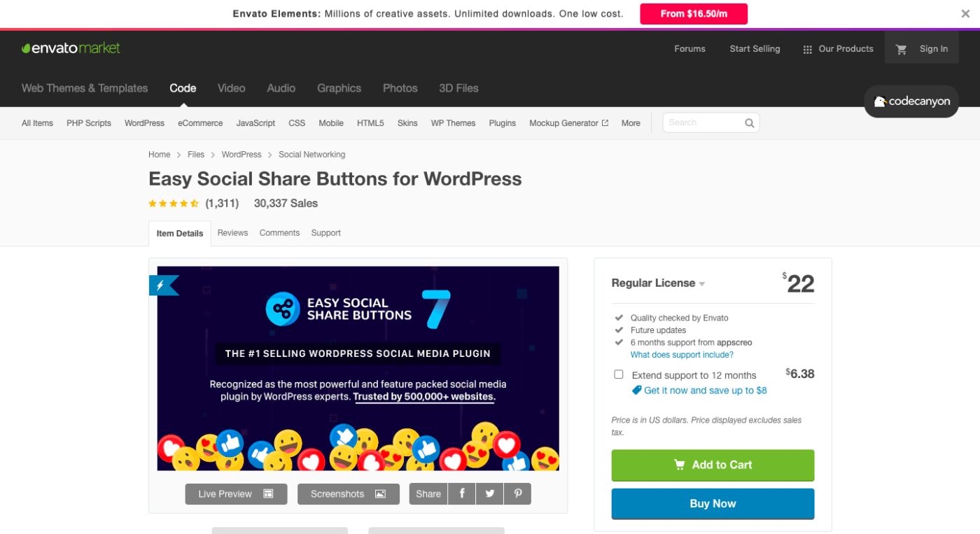Open JavaScript category

click(x=255, y=123)
